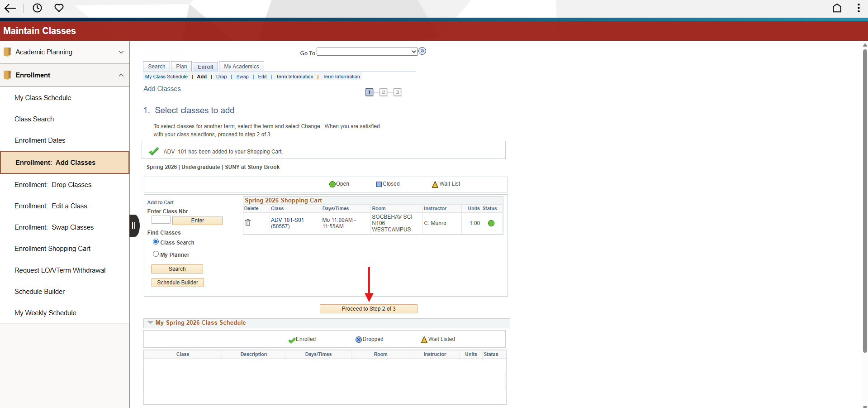
Task: Collapse sidebar with the pause handle
Action: [x=134, y=226]
